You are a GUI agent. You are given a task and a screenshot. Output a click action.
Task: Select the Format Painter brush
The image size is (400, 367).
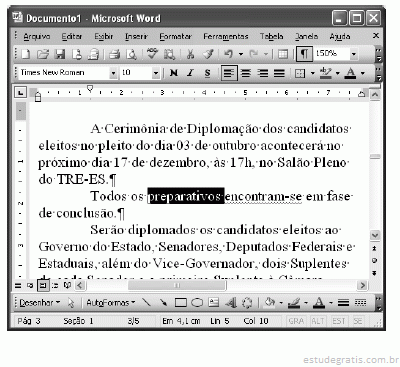[x=209, y=54]
